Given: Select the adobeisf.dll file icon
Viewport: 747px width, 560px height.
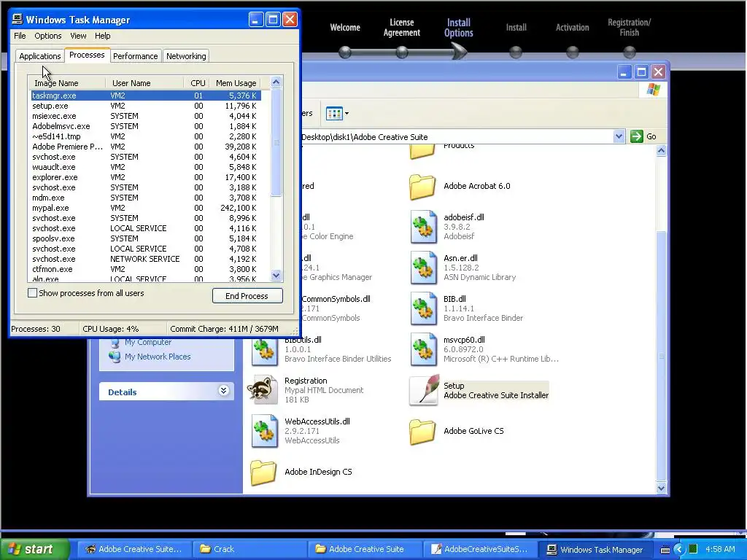Looking at the screenshot, I should click(x=424, y=227).
